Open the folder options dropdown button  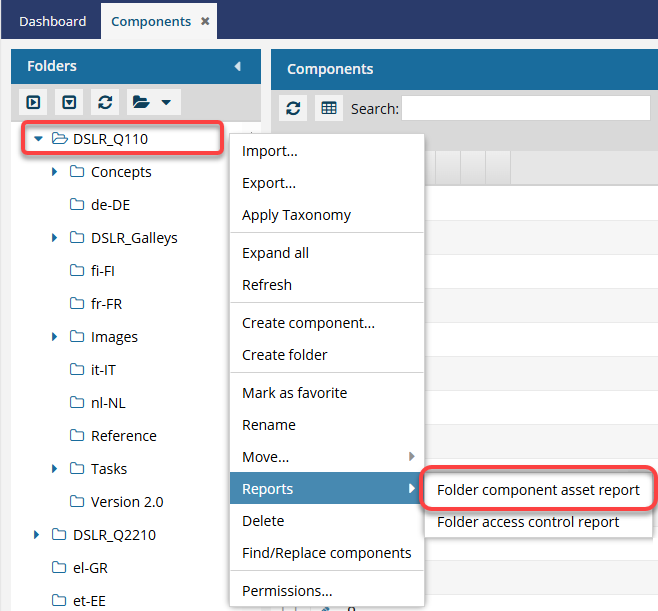tap(151, 102)
